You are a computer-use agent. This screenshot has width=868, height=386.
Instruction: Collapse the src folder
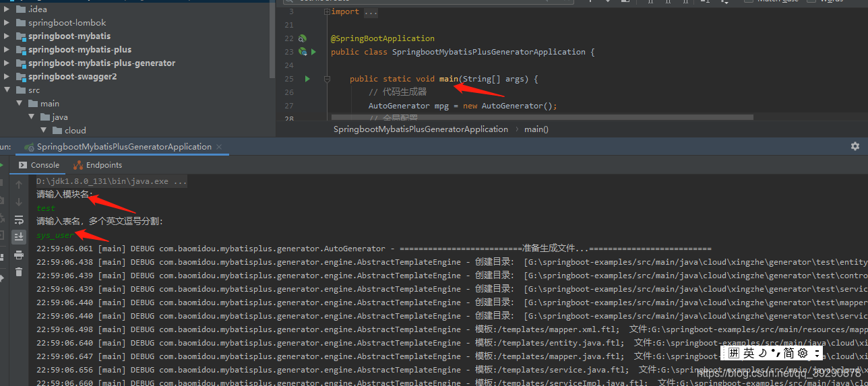7,90
